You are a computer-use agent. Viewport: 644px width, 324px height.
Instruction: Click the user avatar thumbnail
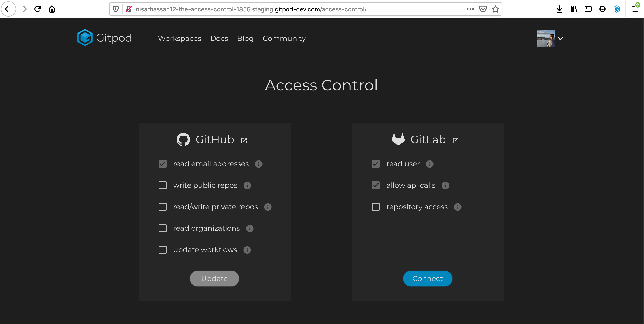click(546, 38)
